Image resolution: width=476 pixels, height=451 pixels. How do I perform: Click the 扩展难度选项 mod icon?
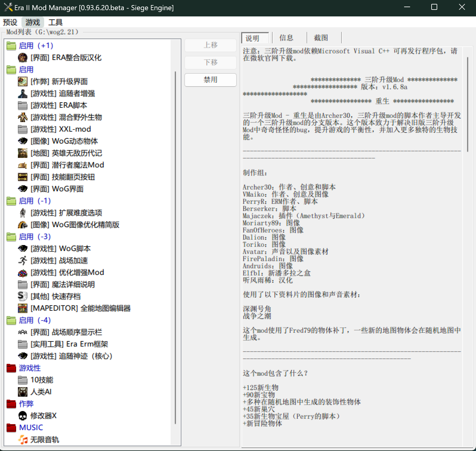coord(23,213)
